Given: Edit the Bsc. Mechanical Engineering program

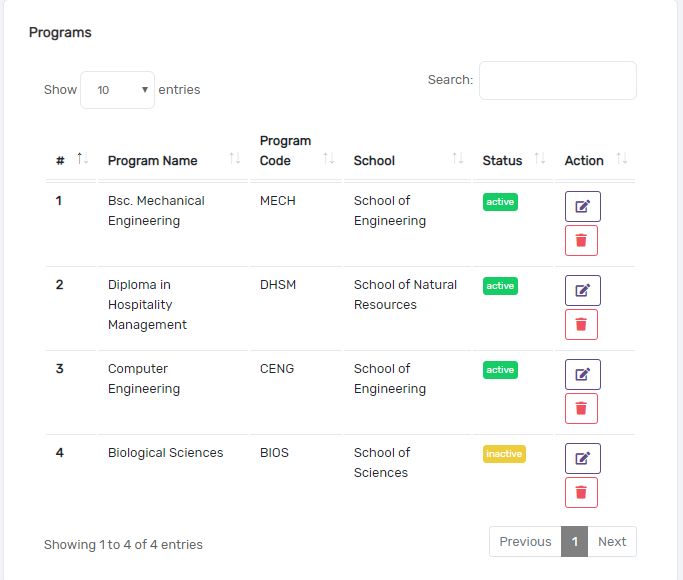Looking at the screenshot, I should pos(582,207).
